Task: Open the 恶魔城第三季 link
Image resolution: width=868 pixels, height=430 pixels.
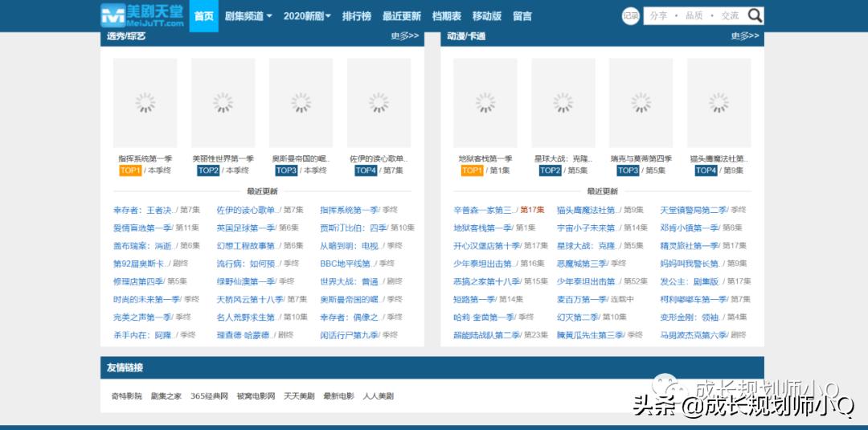Action: point(582,264)
